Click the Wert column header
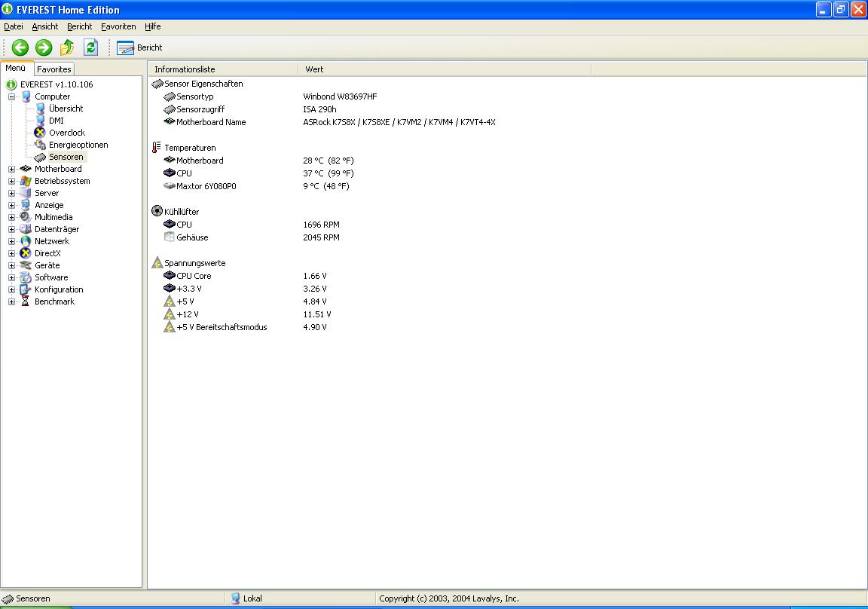The height and width of the screenshot is (609, 868). pyautogui.click(x=445, y=69)
